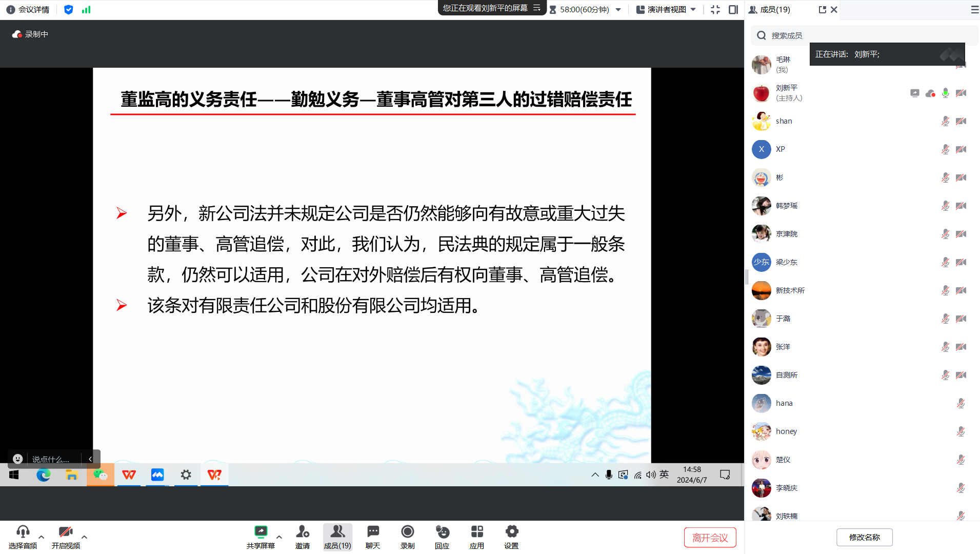Expand audio options arrow beside 选择音频
Image resolution: width=980 pixels, height=554 pixels.
pos(42,537)
